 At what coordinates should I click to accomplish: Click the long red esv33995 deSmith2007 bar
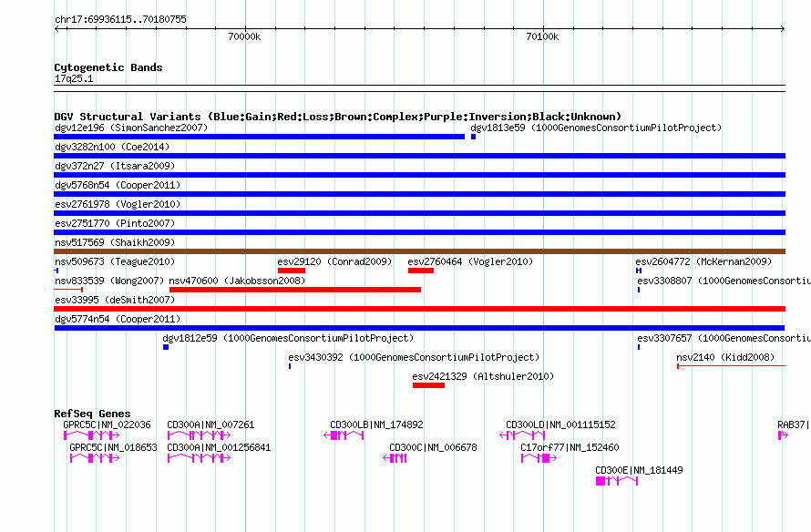click(x=419, y=309)
